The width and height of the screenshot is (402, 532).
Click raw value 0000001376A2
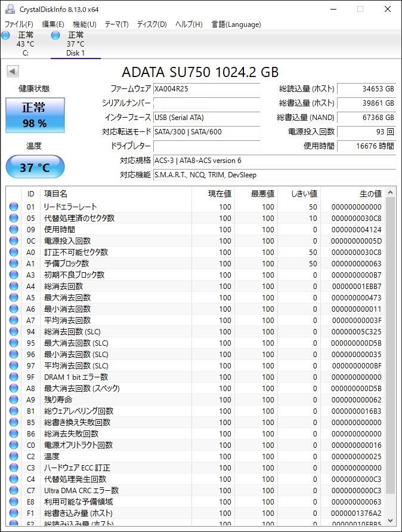356,513
